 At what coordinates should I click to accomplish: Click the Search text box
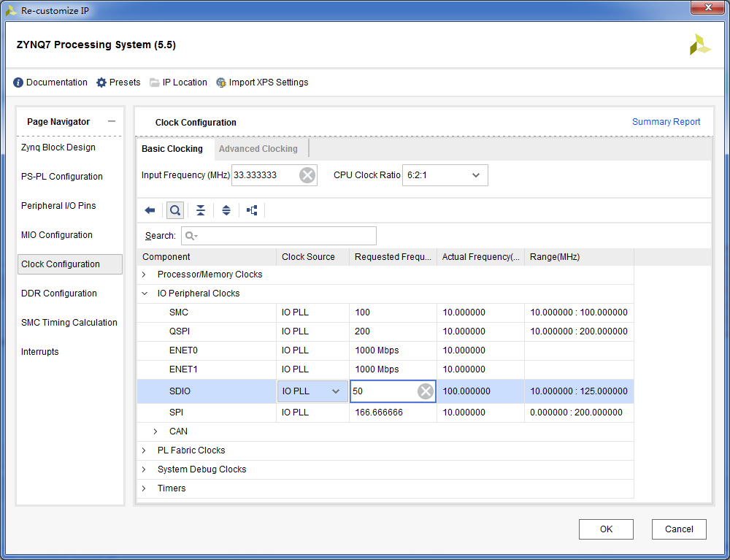(x=279, y=236)
